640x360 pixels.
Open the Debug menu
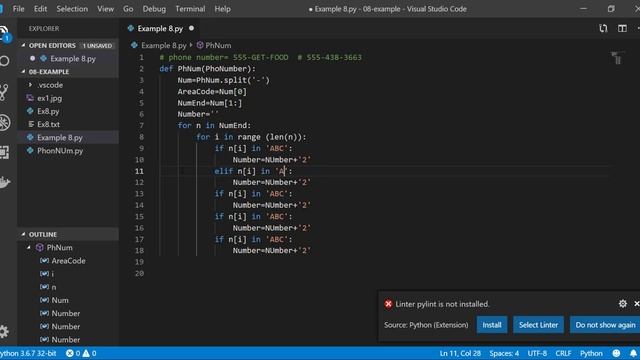tap(154, 9)
